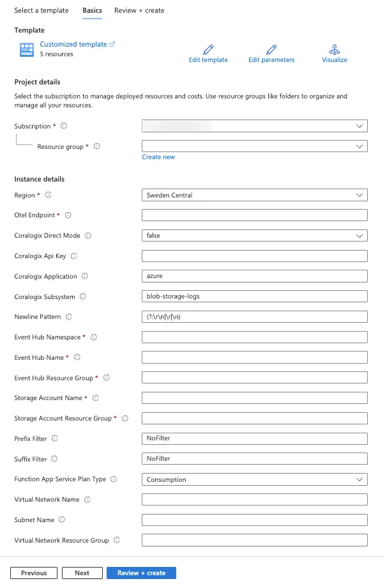Image resolution: width=385 pixels, height=588 pixels.
Task: Click info icon next to Prefix Filter
Action: pos(55,438)
